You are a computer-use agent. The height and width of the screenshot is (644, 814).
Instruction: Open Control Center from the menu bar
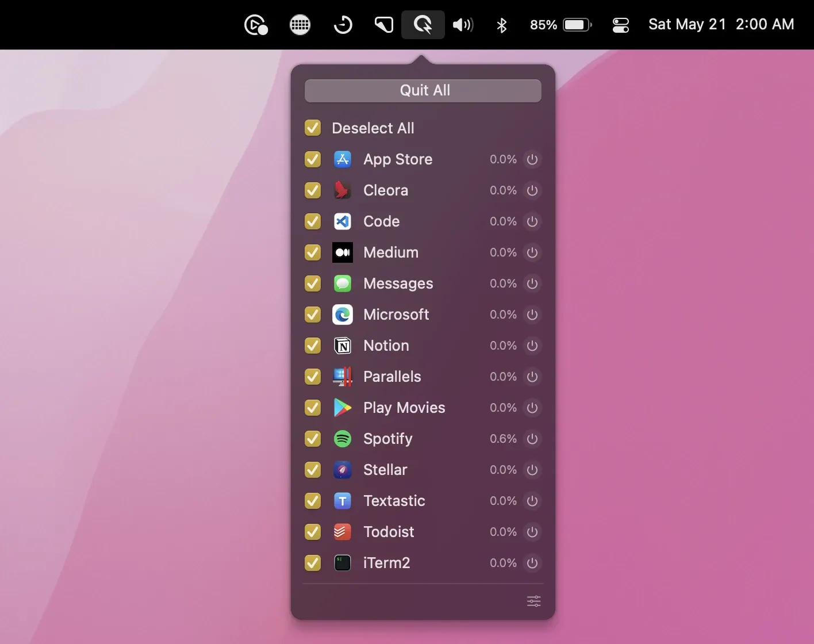(x=621, y=25)
